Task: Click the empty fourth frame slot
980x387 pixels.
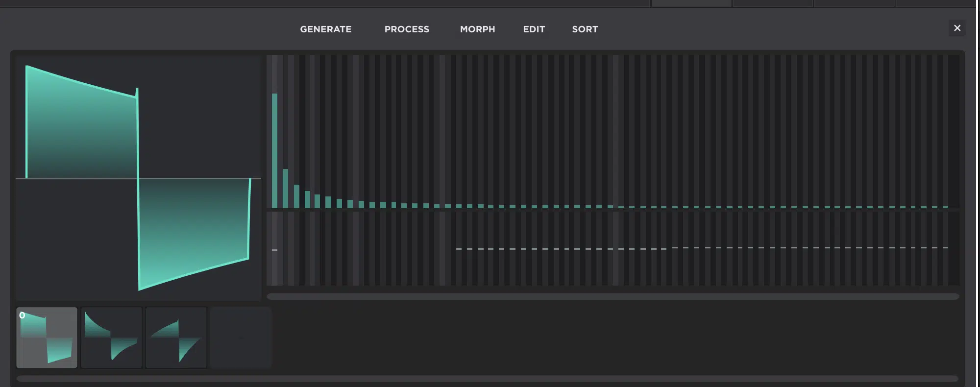Action: pos(241,338)
